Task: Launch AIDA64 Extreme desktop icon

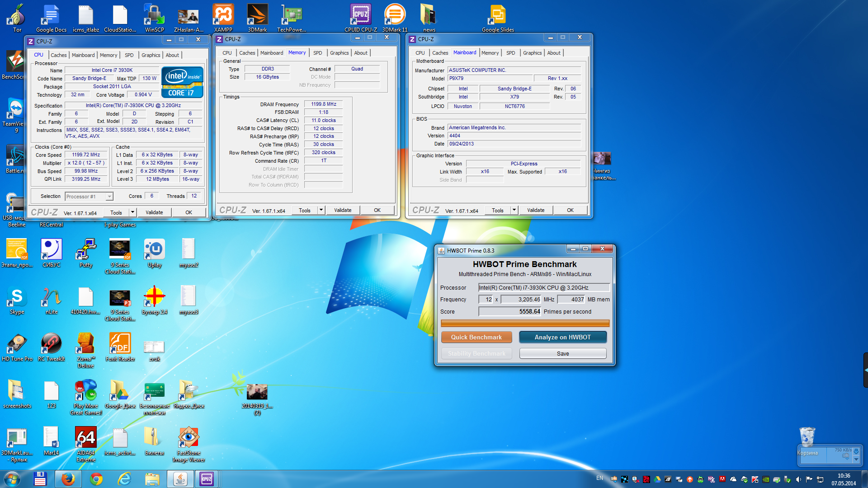Action: pyautogui.click(x=85, y=444)
